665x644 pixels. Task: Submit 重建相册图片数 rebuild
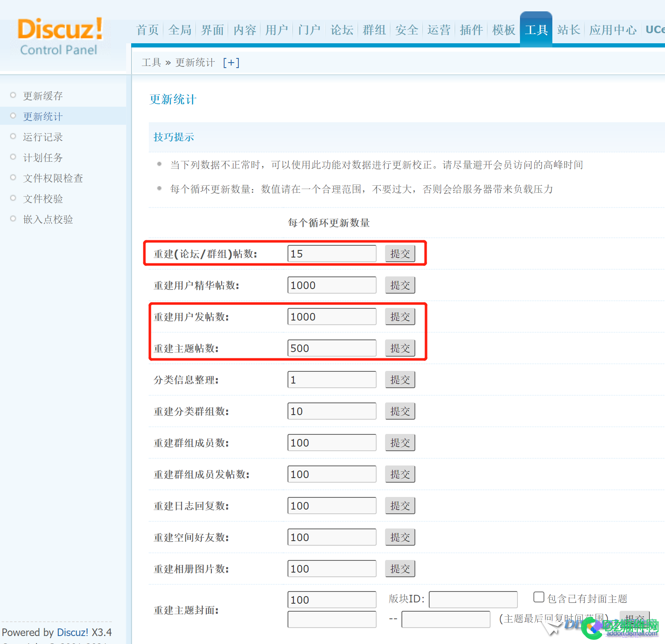pyautogui.click(x=400, y=569)
